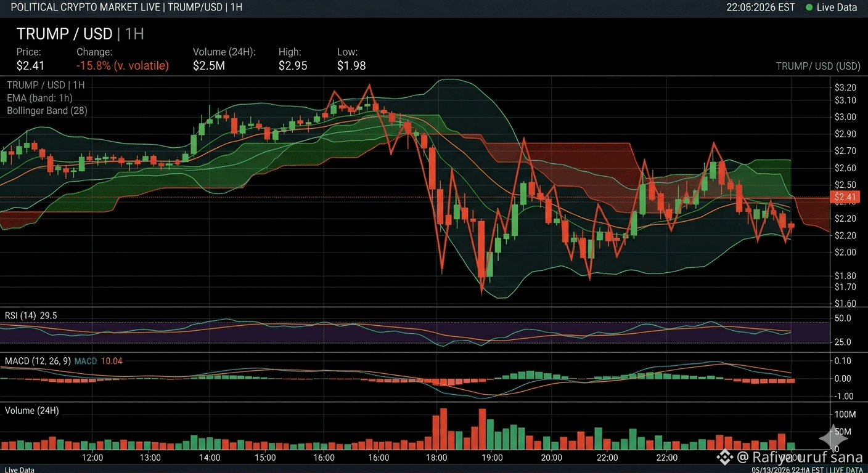The image size is (868, 473).
Task: Click the "18:00" time axis label
Action: click(x=436, y=458)
